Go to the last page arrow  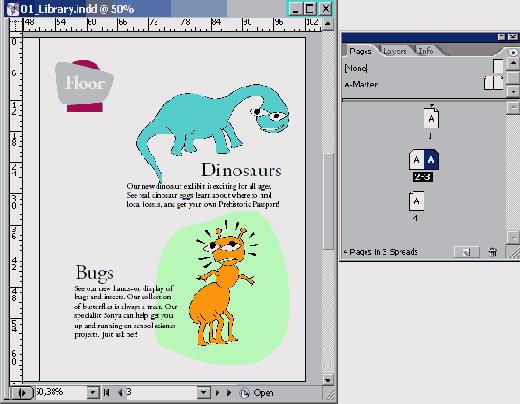[229, 393]
